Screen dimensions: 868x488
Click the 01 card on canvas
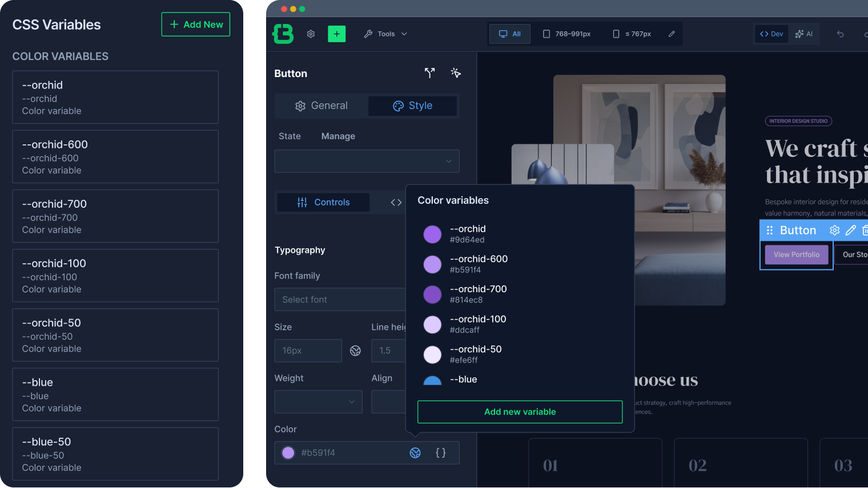point(595,463)
